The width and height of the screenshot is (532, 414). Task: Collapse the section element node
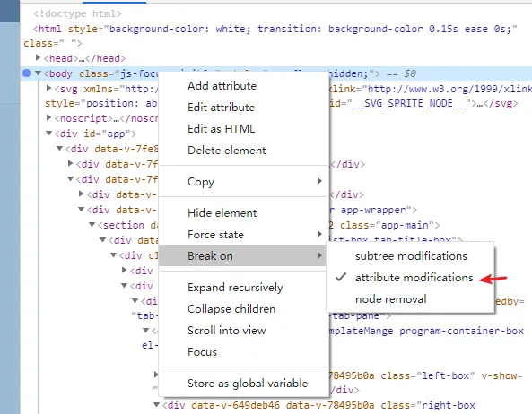tap(92, 225)
